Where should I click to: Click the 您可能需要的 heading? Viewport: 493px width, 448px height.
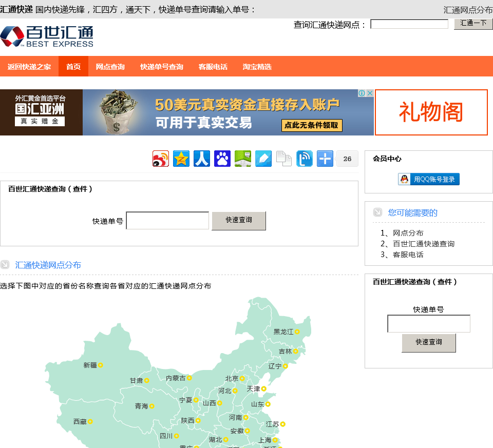pos(412,212)
